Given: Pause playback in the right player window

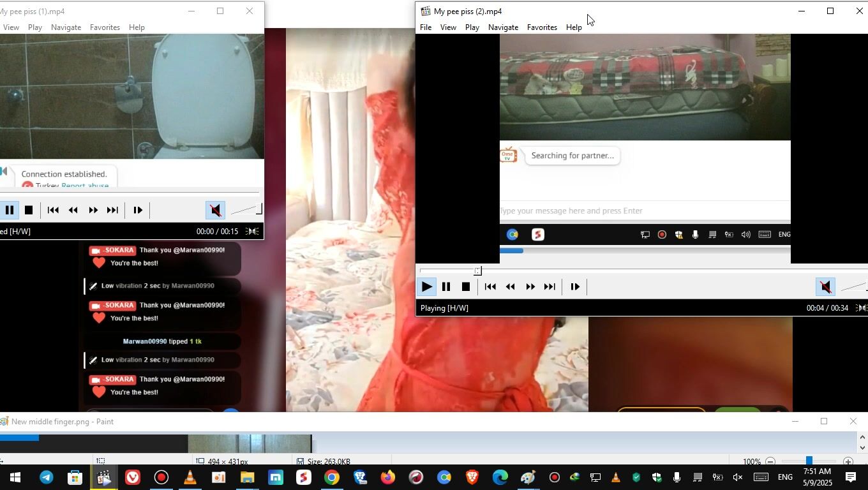Looking at the screenshot, I should point(446,287).
